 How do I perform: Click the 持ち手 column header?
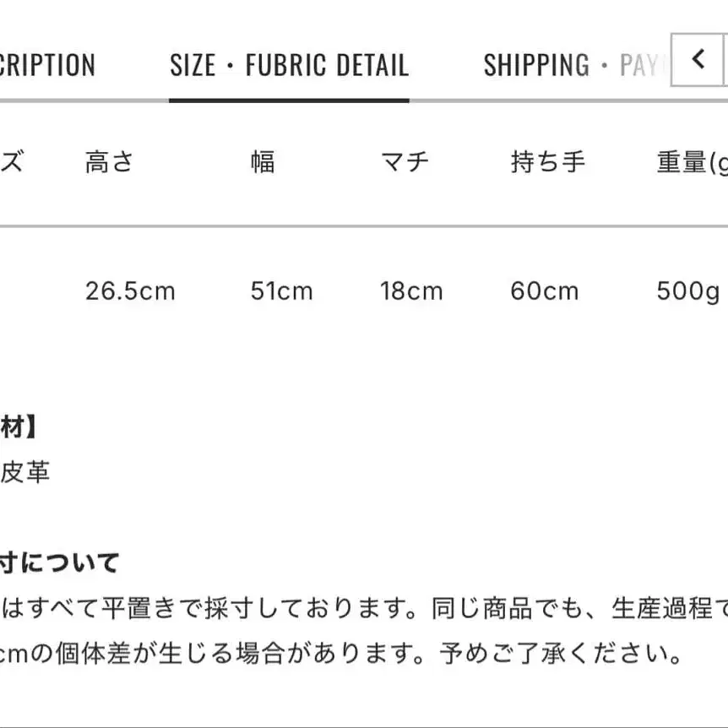pyautogui.click(x=547, y=162)
